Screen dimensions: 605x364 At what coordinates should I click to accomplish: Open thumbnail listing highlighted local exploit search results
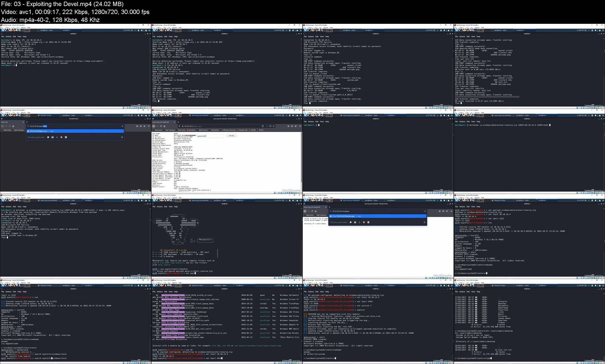(226, 321)
